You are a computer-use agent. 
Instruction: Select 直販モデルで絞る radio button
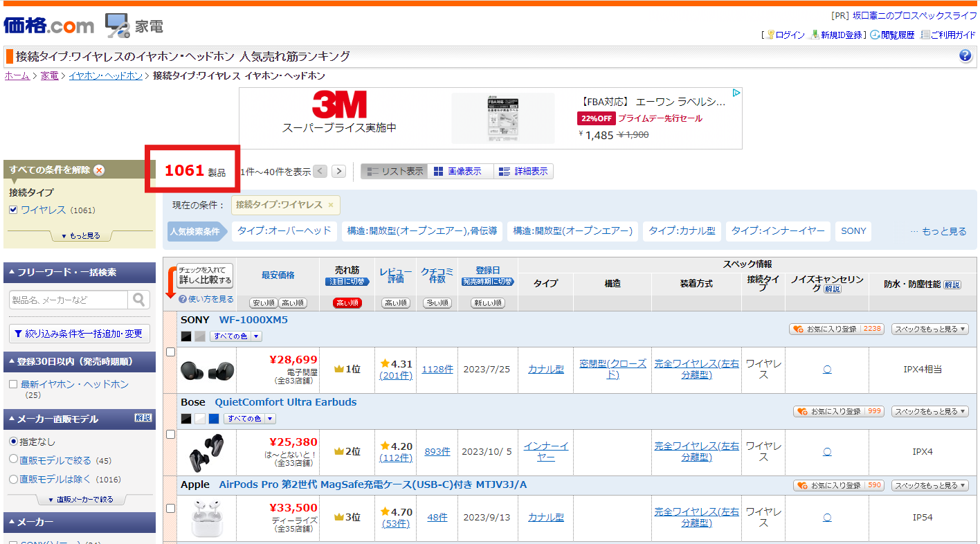[x=13, y=460]
